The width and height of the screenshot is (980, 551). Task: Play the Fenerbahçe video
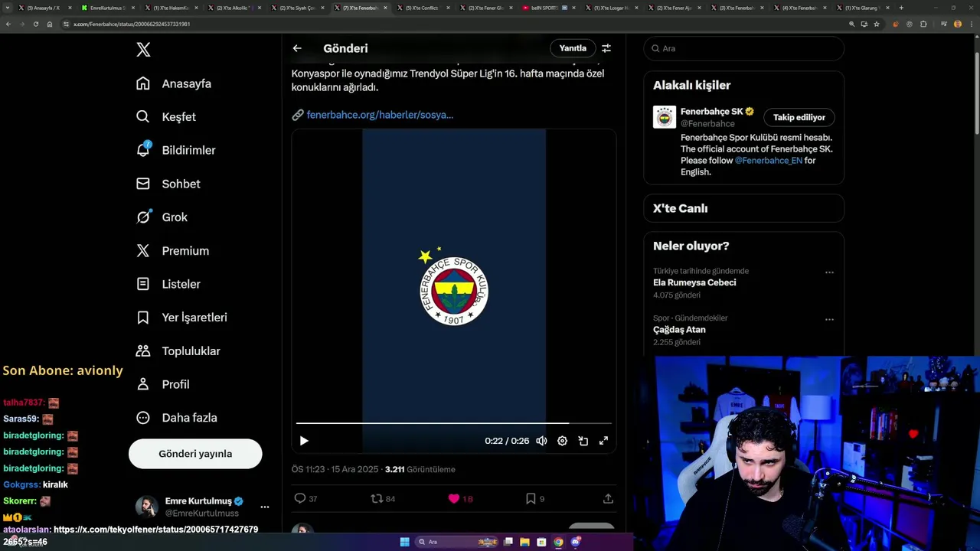[x=304, y=441]
